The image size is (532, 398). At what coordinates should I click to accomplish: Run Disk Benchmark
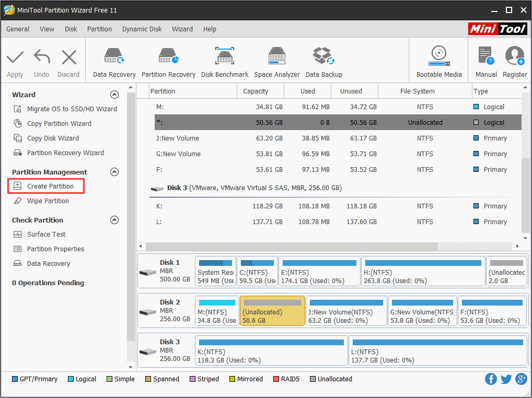point(225,60)
